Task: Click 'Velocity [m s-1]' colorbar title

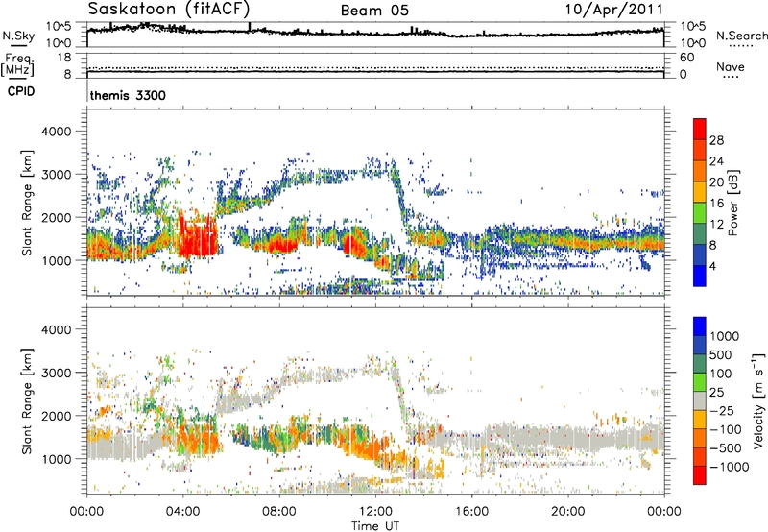Action: 759,400
